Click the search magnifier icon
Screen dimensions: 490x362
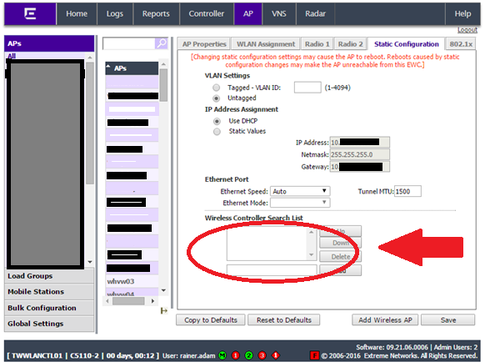162,43
